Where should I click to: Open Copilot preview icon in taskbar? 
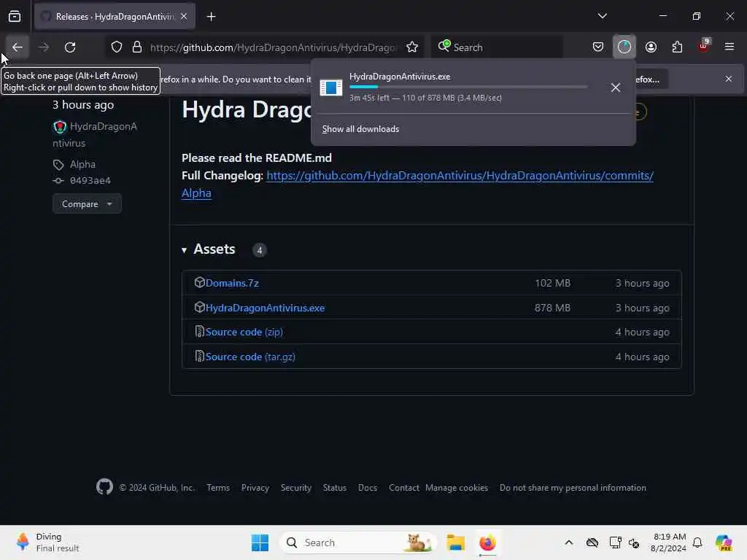tap(724, 542)
